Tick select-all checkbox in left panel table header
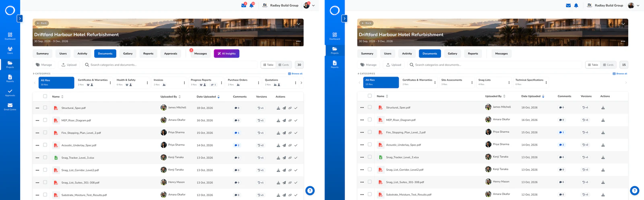Viewport: 644px width, 200px height. 45,96
